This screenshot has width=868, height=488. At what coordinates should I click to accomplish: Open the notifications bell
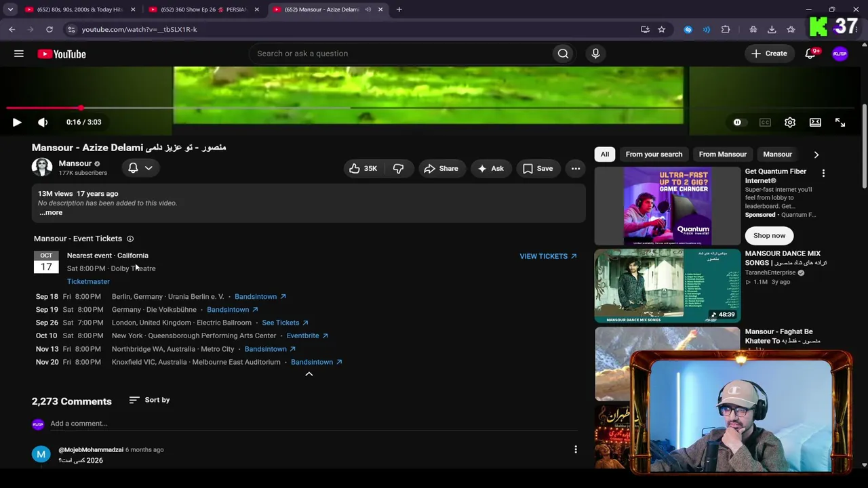pyautogui.click(x=810, y=54)
